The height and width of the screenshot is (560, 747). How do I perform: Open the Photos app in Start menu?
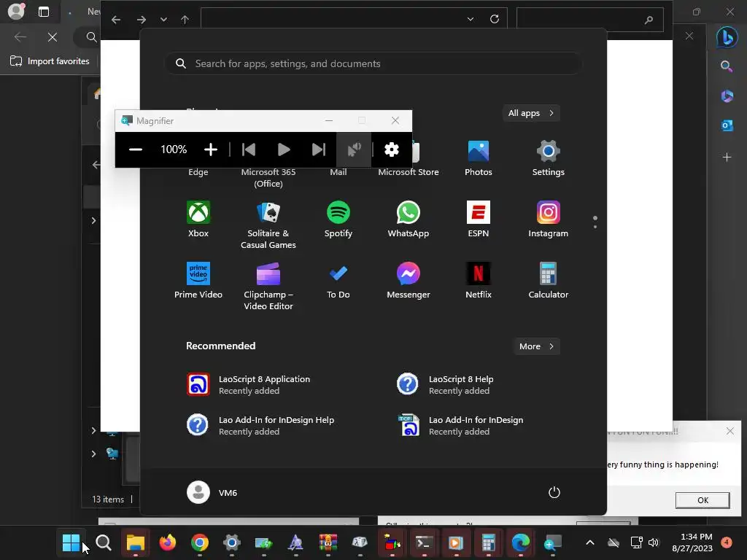click(479, 158)
